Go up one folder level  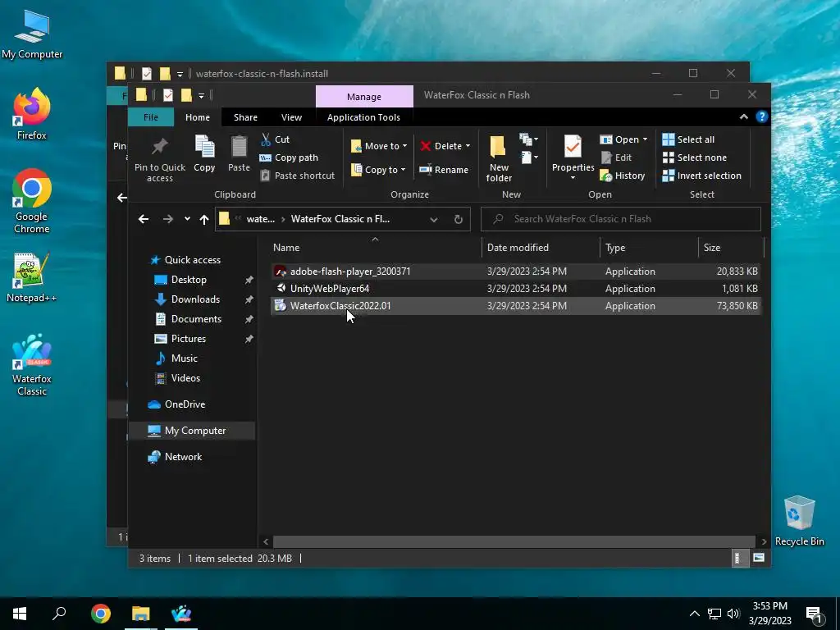(x=204, y=219)
